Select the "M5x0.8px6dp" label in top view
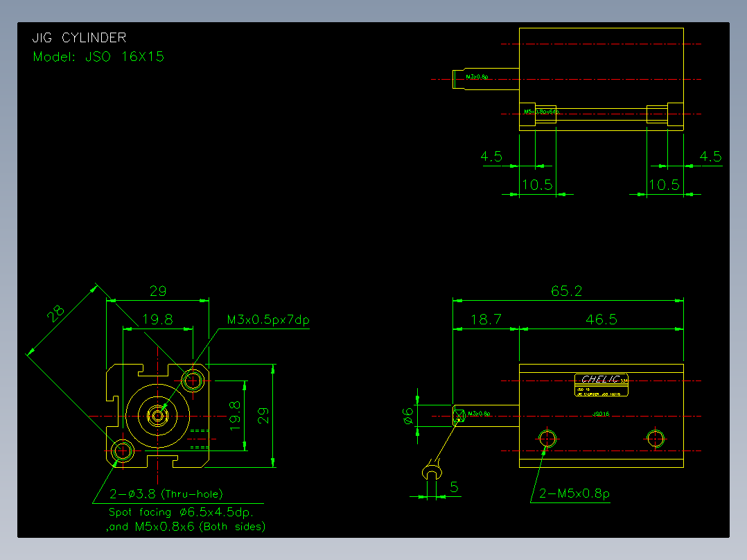This screenshot has width=747, height=560. pos(542,112)
